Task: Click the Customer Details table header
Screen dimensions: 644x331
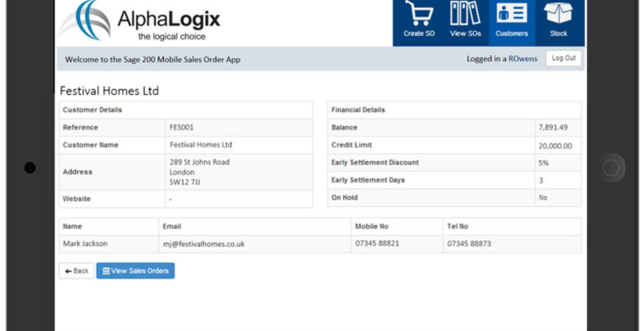Action: 93,110
